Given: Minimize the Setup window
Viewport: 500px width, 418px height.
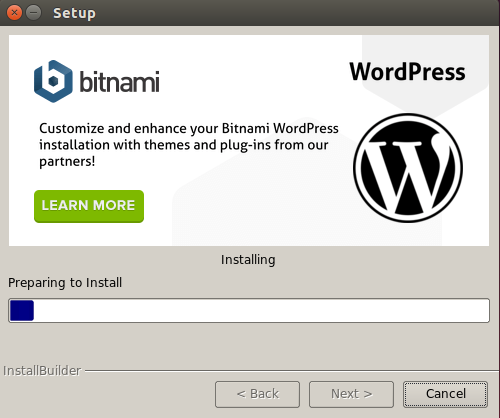Looking at the screenshot, I should click(x=34, y=13).
